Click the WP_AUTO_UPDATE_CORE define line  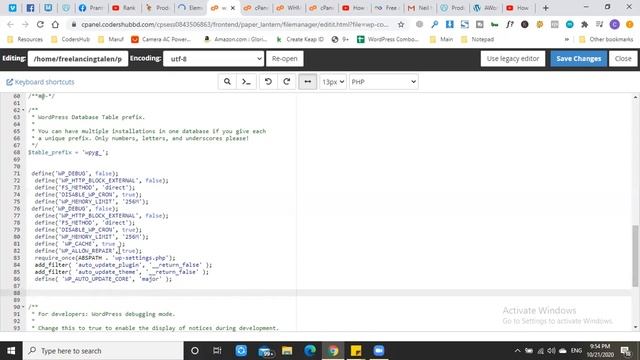(103, 279)
